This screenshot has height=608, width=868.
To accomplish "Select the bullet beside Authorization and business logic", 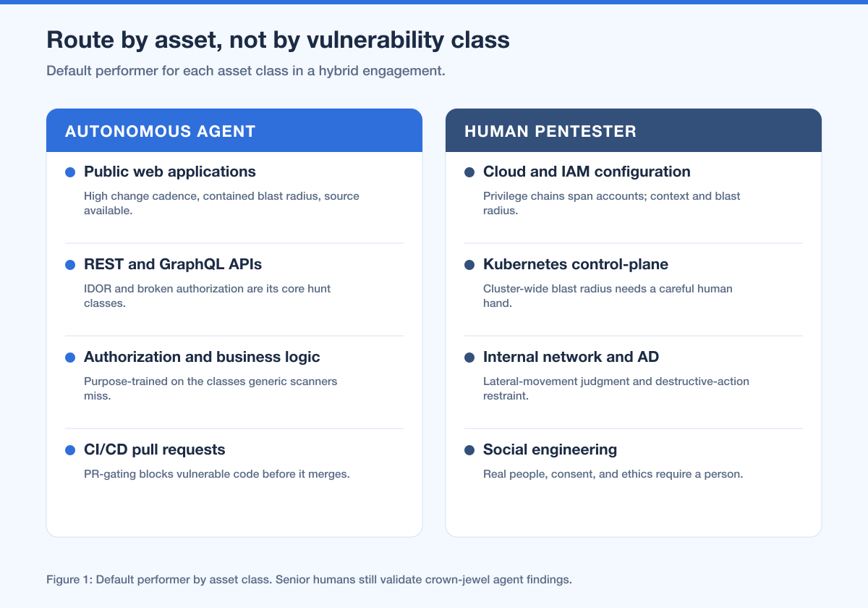I will (x=70, y=358).
